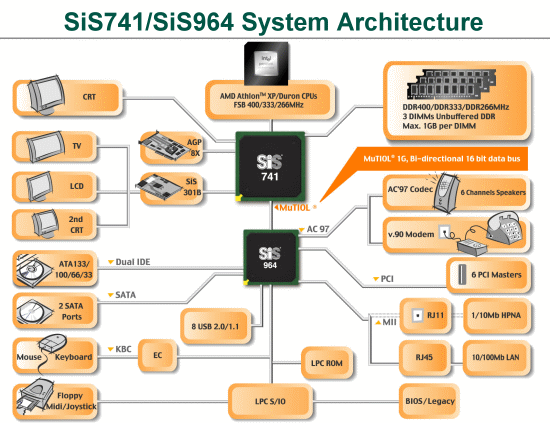Click the RJ11 jack icon

pyautogui.click(x=417, y=315)
